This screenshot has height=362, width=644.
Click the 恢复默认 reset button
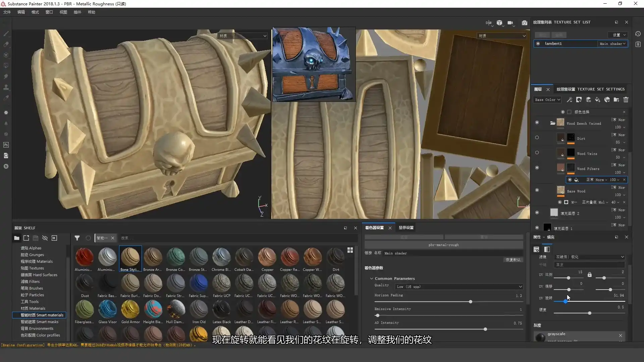point(513,259)
